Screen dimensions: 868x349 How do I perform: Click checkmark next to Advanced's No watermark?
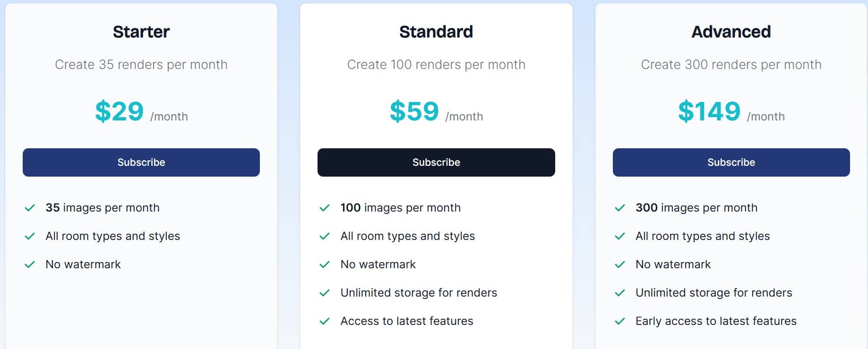coord(619,264)
